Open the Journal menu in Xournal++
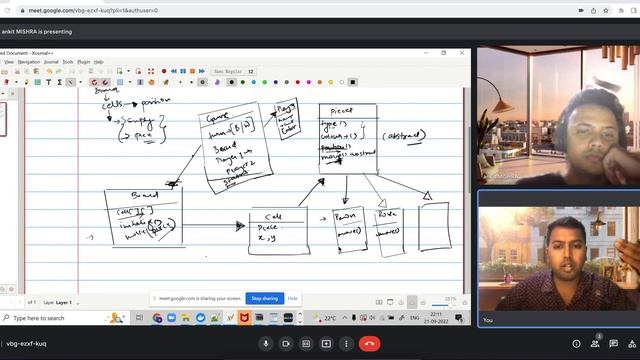This screenshot has height=360, width=640. click(51, 62)
